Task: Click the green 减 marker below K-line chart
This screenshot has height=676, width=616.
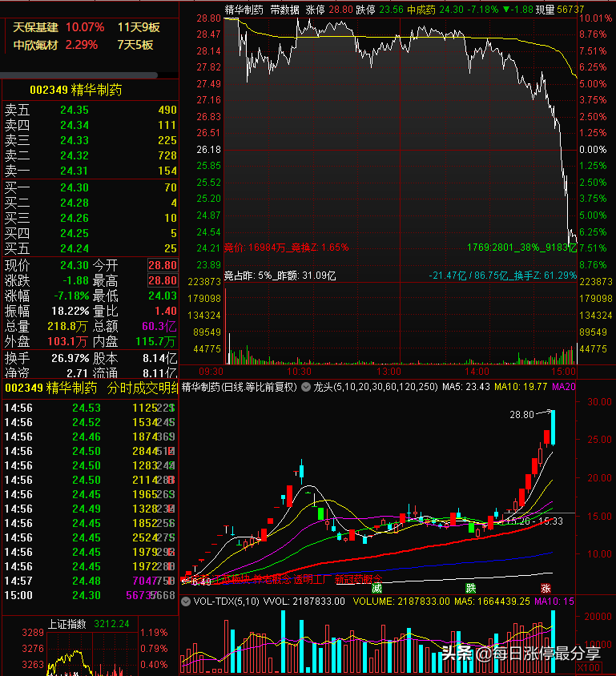Action: (376, 588)
